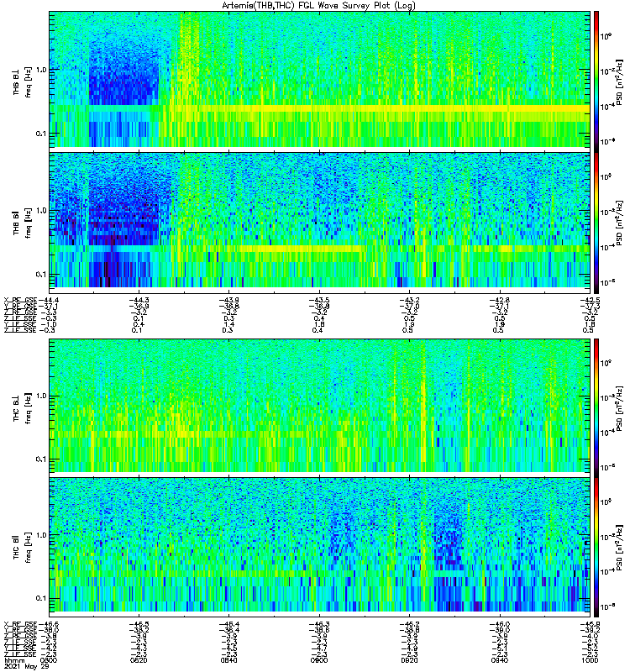630x672 pixels.
Task: Click the THC X_RE_GSE value '-46.6'
Action: pos(48,624)
